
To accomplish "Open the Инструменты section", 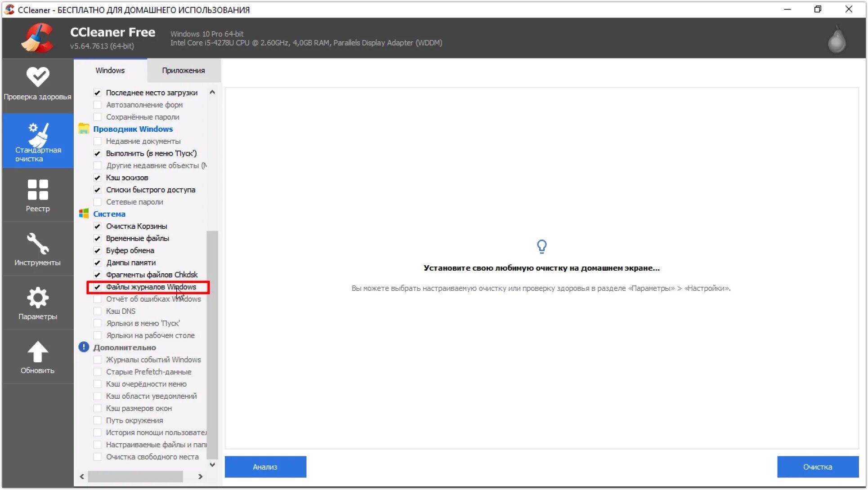I will pyautogui.click(x=38, y=249).
